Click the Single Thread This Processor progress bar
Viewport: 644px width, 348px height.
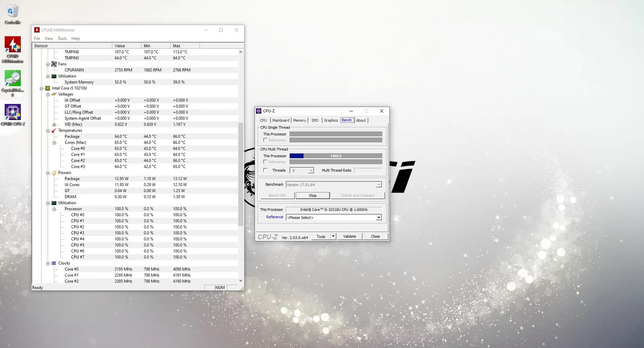[336, 134]
